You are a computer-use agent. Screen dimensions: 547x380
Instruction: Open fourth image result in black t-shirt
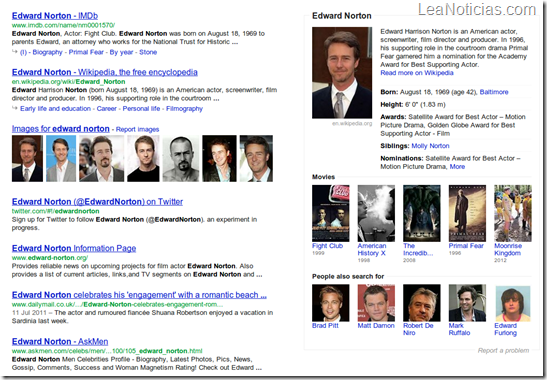coord(143,158)
